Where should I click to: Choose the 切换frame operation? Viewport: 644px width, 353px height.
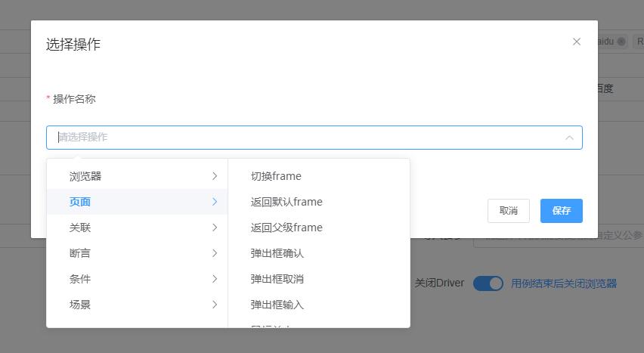pos(319,176)
